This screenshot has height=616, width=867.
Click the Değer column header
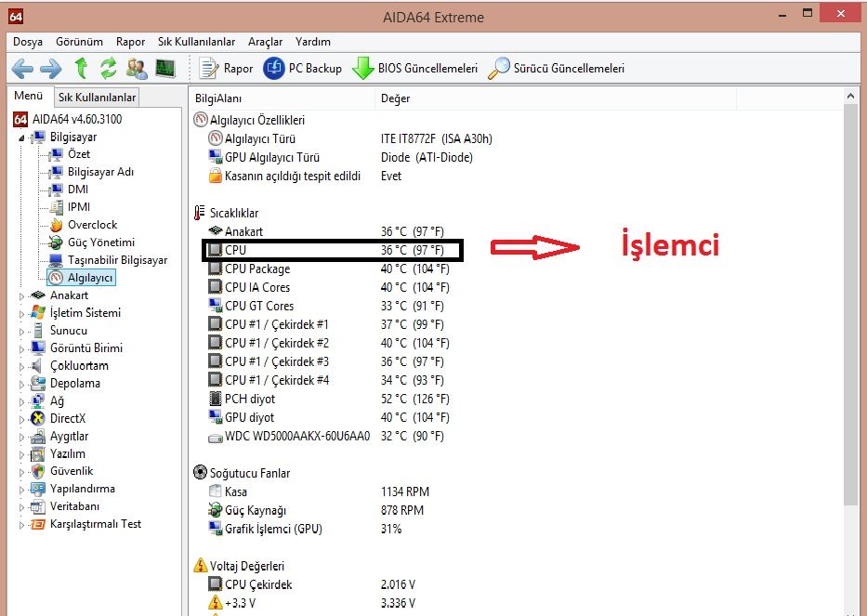[556, 98]
